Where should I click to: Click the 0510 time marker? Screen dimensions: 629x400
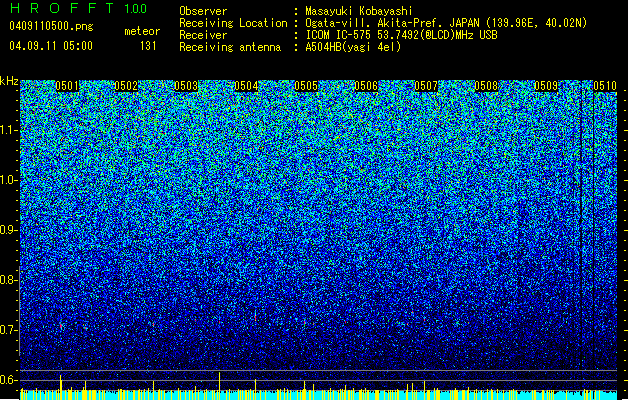(x=605, y=86)
